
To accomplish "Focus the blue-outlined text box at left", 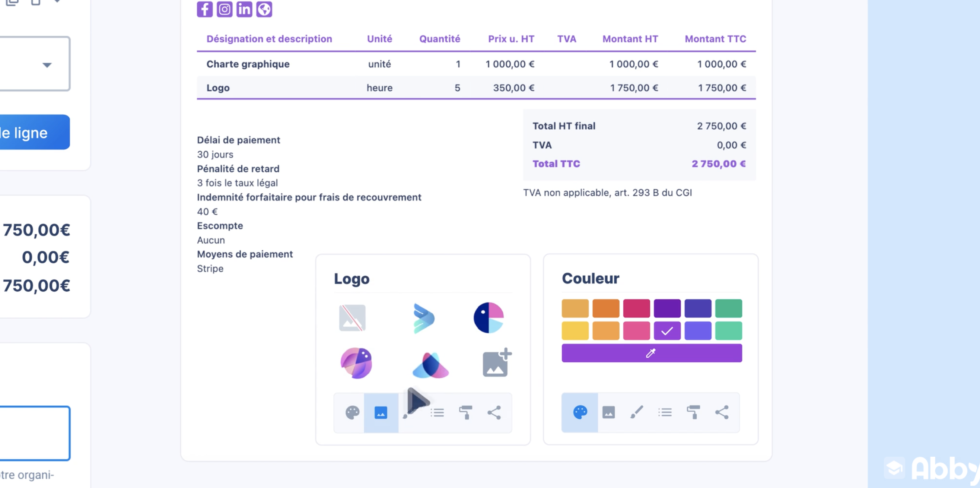I will [35, 433].
